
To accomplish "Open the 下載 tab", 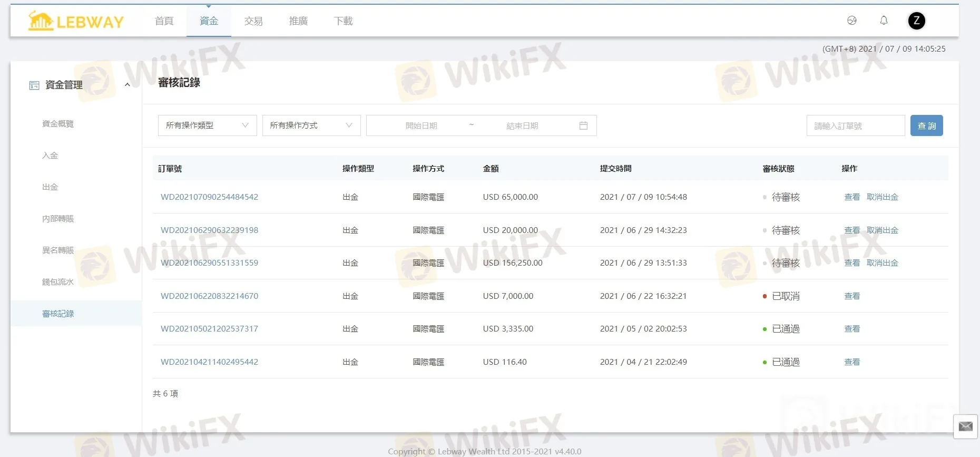I will [343, 21].
